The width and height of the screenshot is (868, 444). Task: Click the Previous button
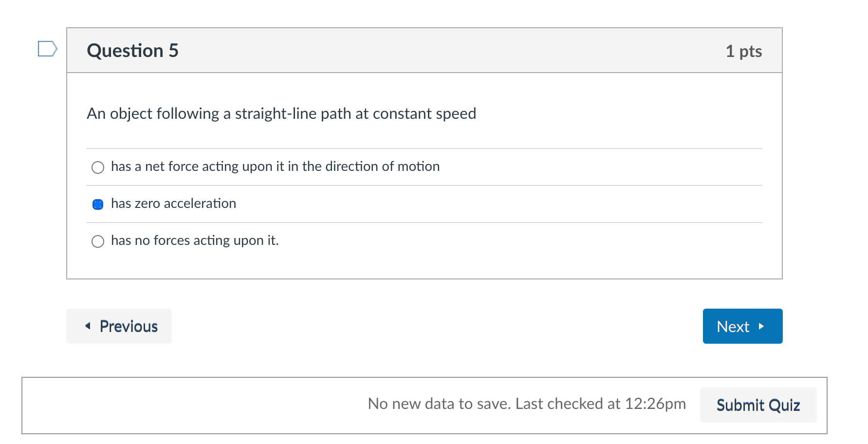point(119,326)
